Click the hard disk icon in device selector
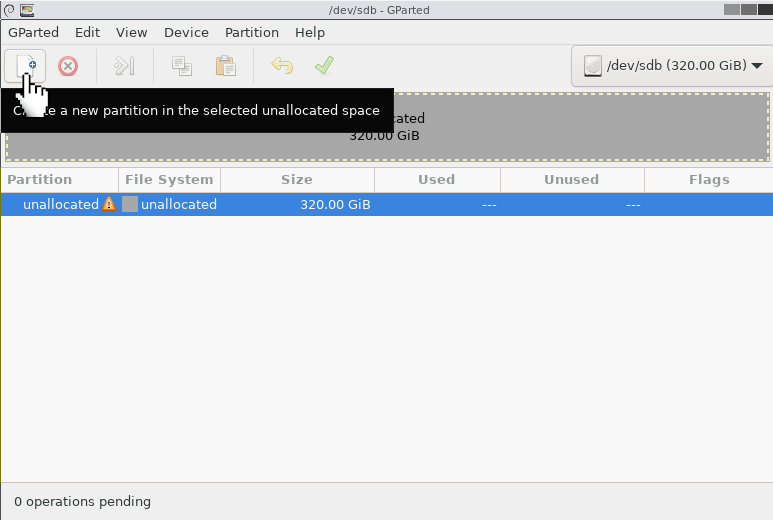773x520 pixels. tap(593, 66)
